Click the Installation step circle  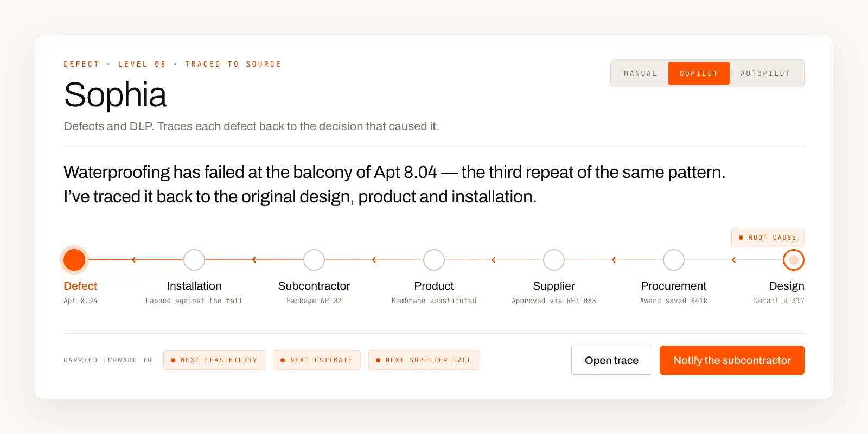(x=194, y=260)
